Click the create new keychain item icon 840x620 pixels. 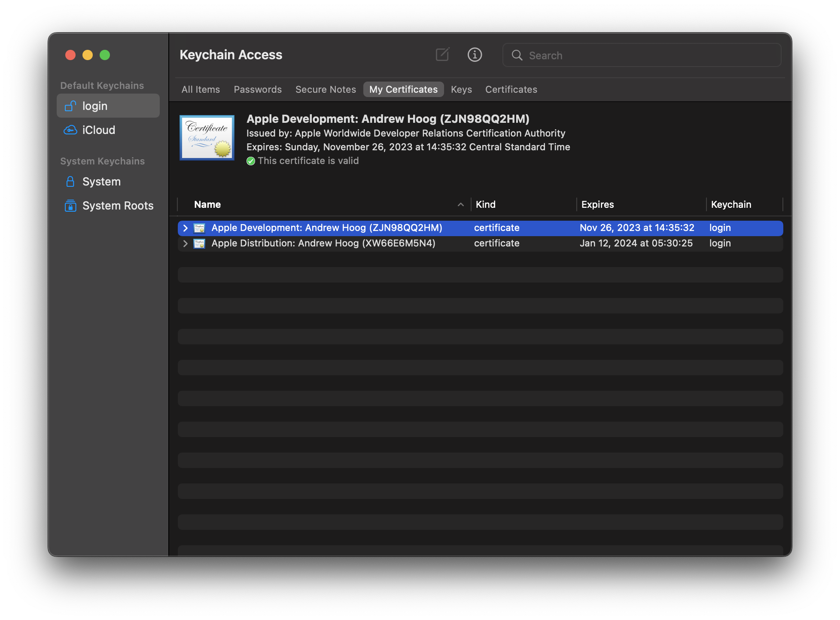pyautogui.click(x=442, y=55)
